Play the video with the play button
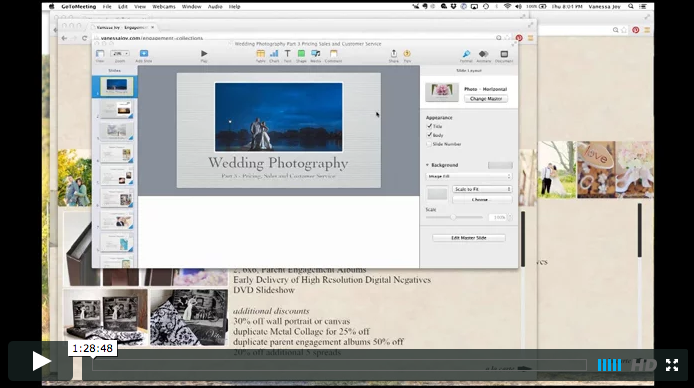The image size is (694, 388). tap(42, 361)
